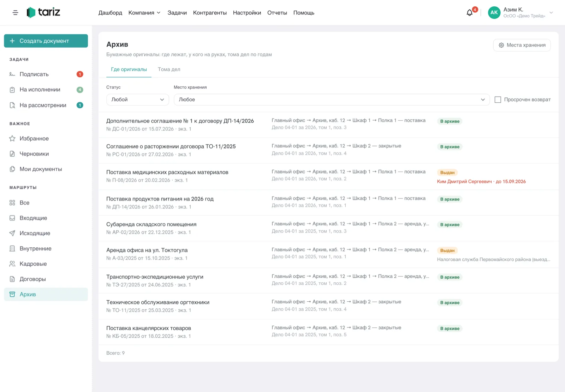Click the Исходящие paper-plane icon
Image resolution: width=565 pixels, height=392 pixels.
click(12, 233)
